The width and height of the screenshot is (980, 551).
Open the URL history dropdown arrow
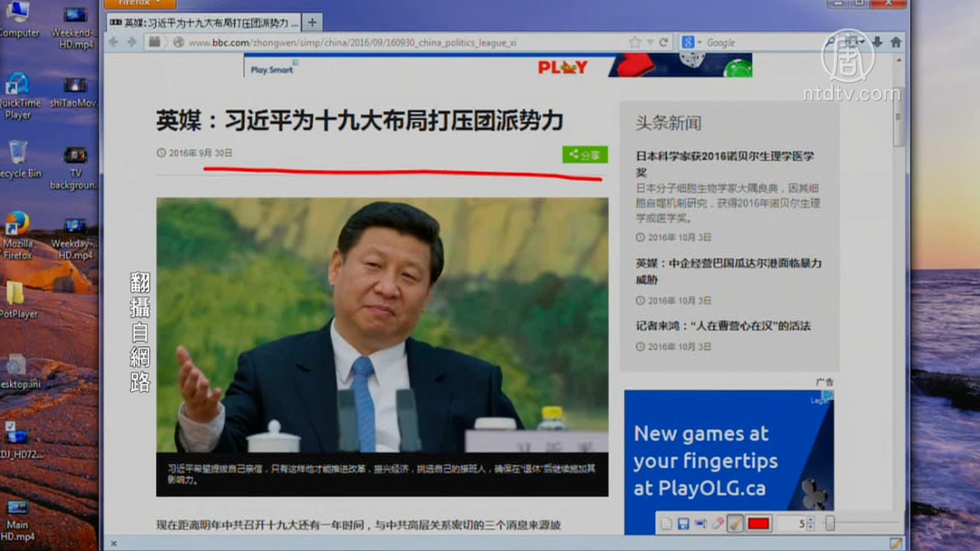pyautogui.click(x=650, y=42)
